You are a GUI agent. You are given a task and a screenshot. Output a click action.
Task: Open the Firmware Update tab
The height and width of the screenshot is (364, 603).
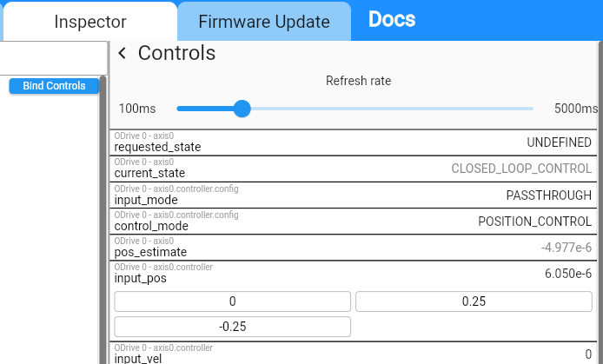click(x=264, y=22)
